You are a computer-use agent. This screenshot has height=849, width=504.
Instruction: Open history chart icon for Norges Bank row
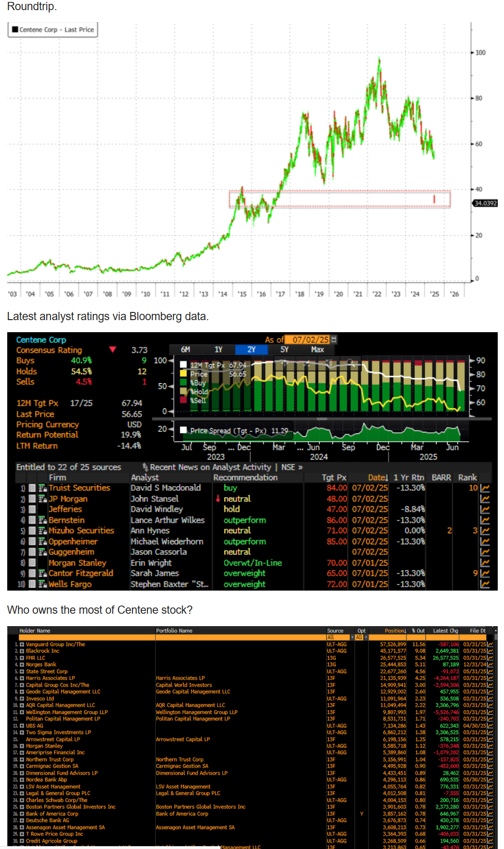pyautogui.click(x=490, y=664)
